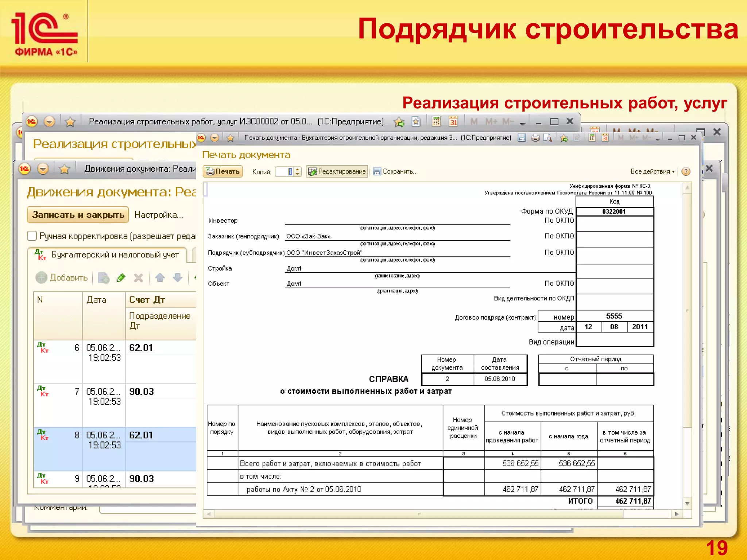This screenshot has height=560, width=747.
Task: Click the Записать и закрыть button
Action: tap(78, 215)
